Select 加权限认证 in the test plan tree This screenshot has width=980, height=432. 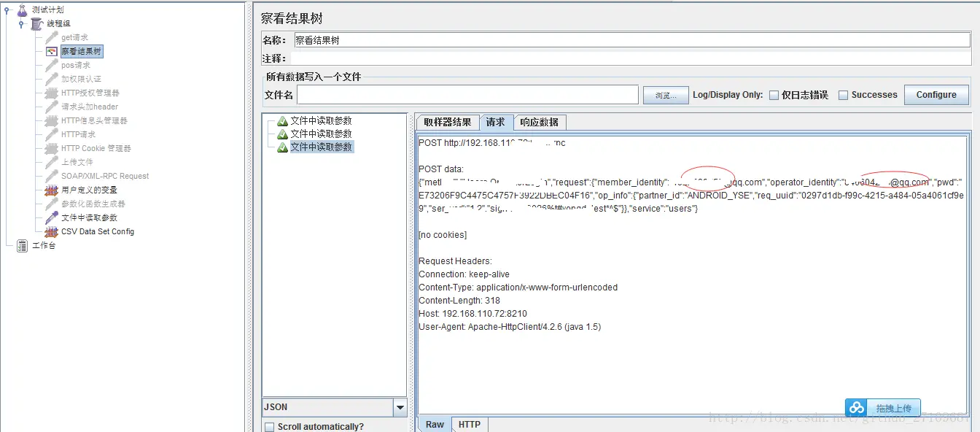(x=81, y=80)
